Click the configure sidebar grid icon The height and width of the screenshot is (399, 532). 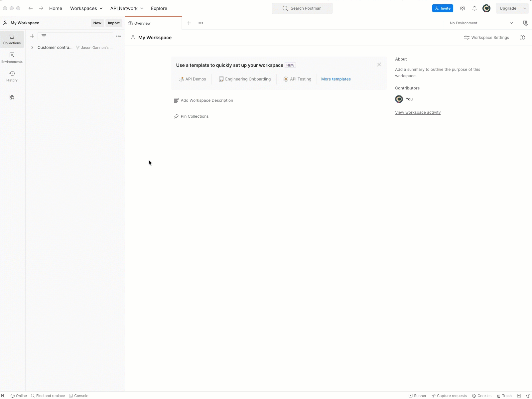point(12,97)
